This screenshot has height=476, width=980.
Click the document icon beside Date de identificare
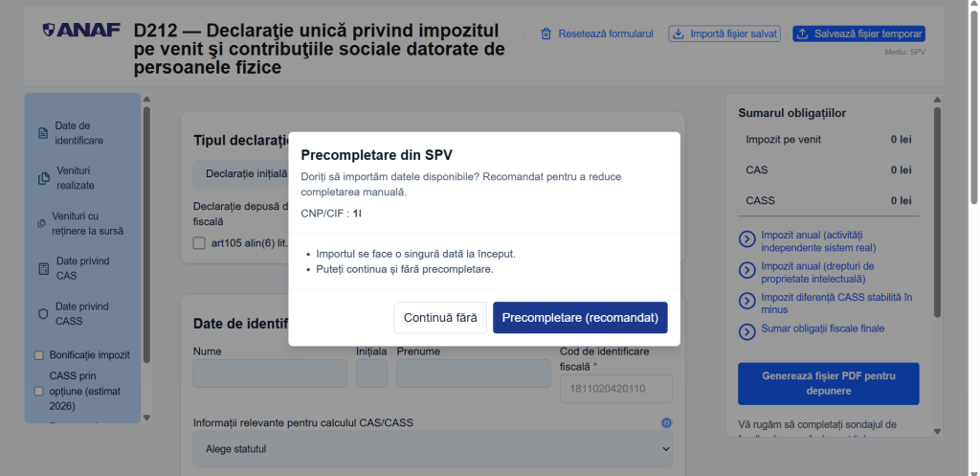pyautogui.click(x=43, y=133)
